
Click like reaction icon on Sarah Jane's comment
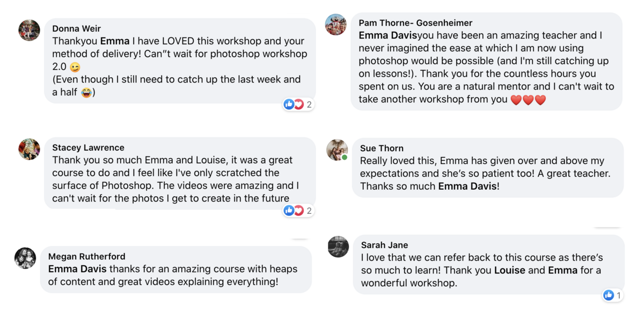pos(609,295)
